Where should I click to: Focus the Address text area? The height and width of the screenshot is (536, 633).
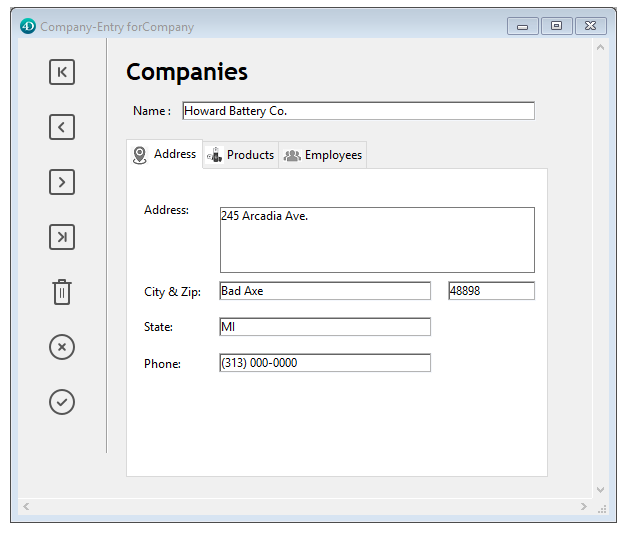point(377,240)
